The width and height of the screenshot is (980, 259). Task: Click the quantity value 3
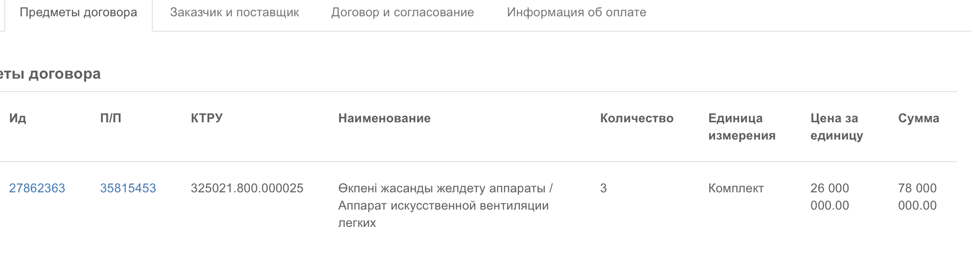coord(603,188)
